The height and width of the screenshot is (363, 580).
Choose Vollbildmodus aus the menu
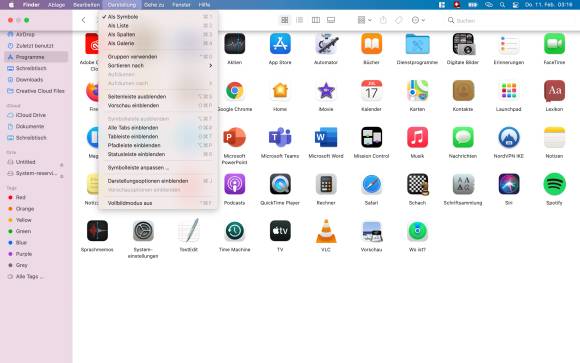point(158,203)
